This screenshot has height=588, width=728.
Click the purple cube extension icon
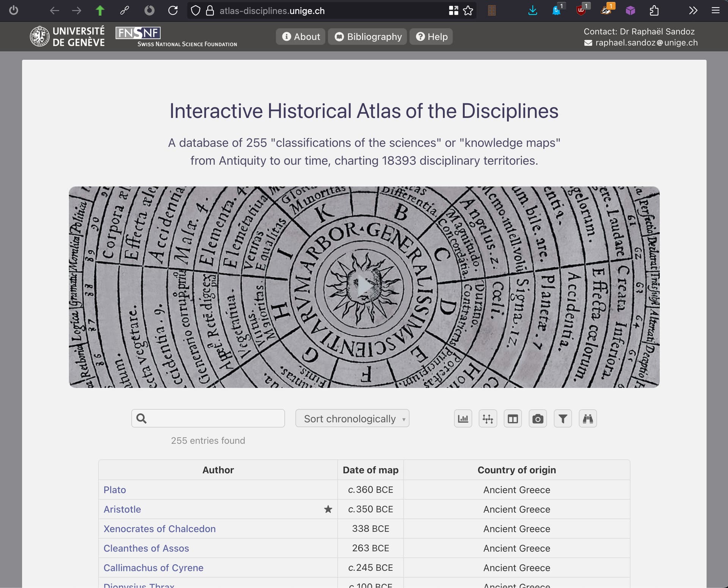tap(631, 11)
